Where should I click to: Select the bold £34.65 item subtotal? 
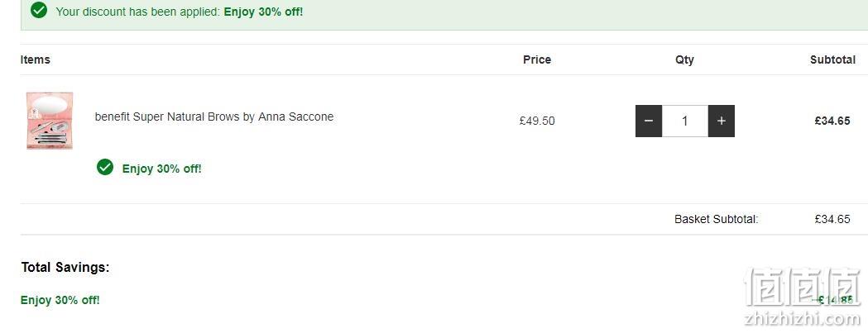click(832, 121)
